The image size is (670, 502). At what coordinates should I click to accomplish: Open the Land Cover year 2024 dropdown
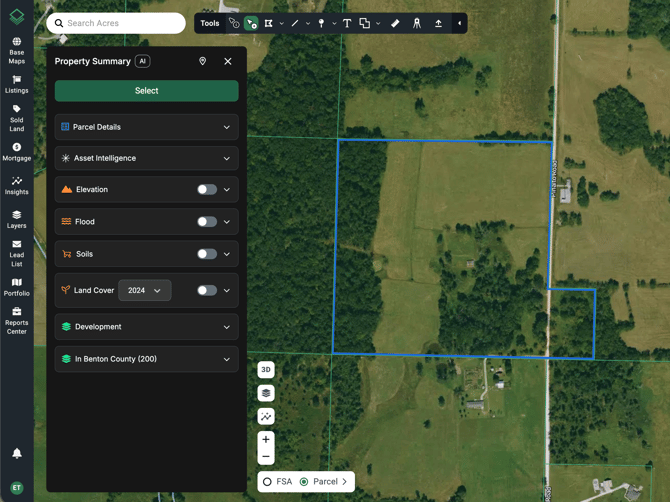pyautogui.click(x=145, y=291)
